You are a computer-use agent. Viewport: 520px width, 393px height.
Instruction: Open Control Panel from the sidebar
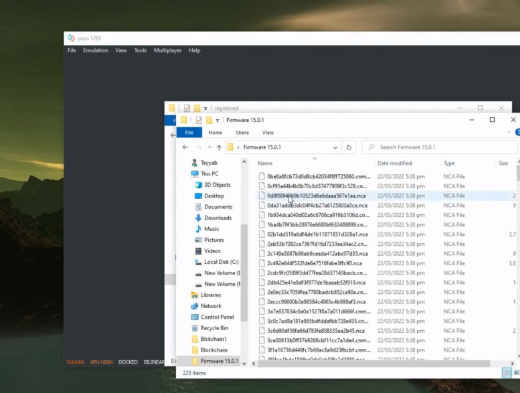[x=217, y=317]
